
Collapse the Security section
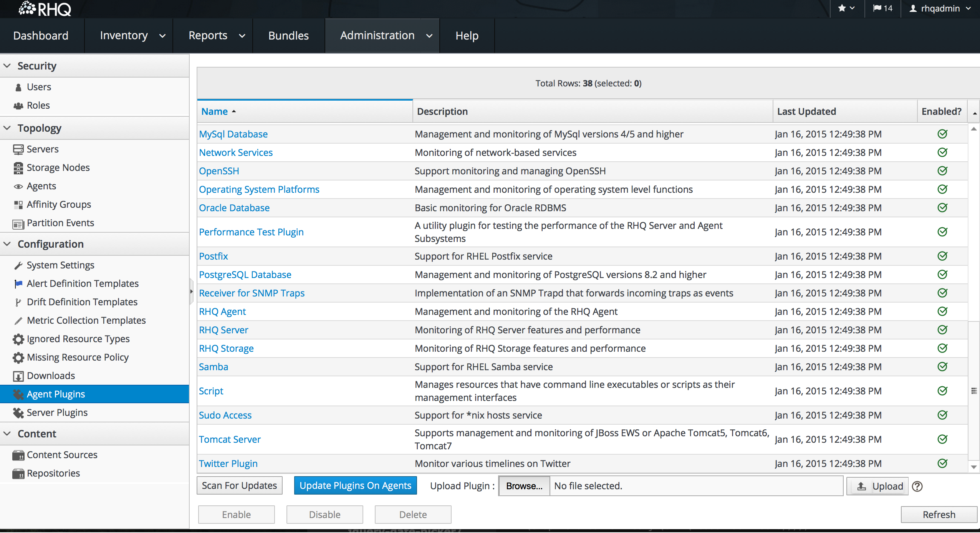click(7, 66)
